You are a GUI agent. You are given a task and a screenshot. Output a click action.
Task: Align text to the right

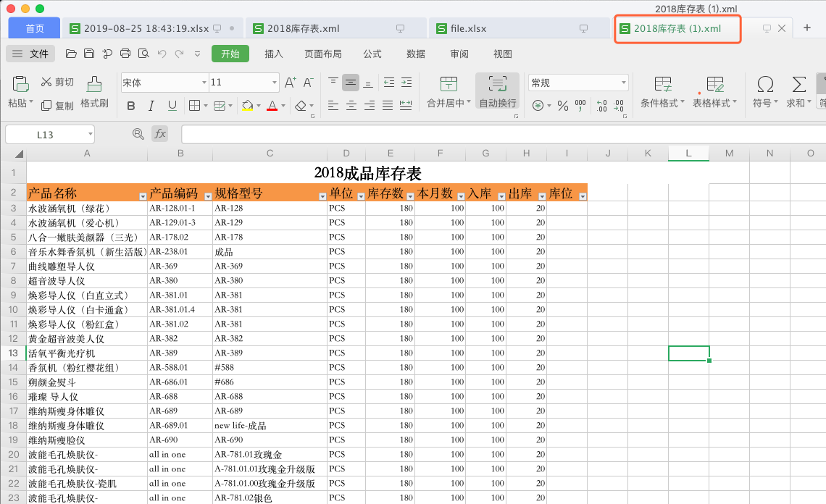(x=370, y=105)
